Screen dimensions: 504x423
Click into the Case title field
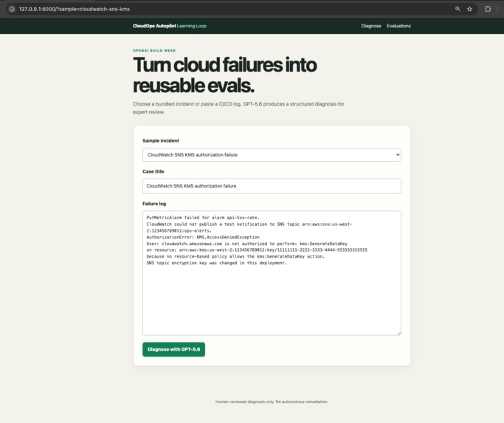coord(272,186)
